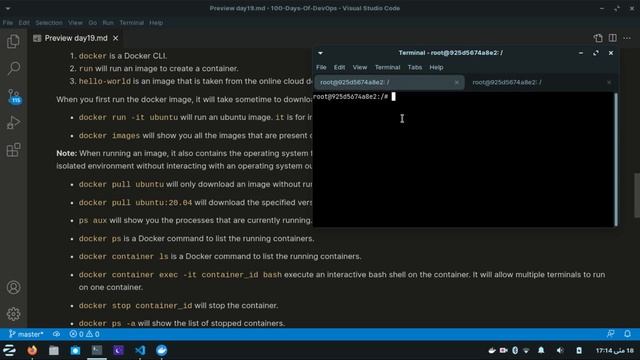Open the Terminal menu in the VS Code menu bar

pyautogui.click(x=131, y=23)
